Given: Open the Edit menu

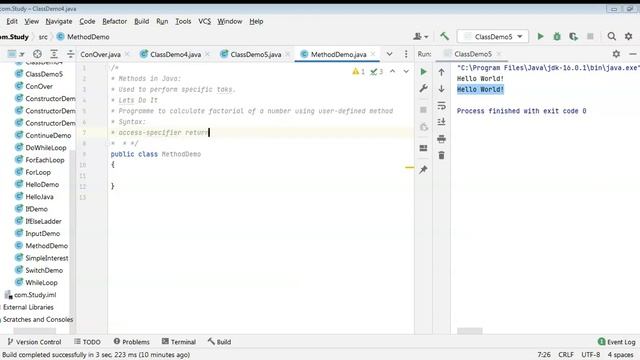Looking at the screenshot, I should (x=12, y=21).
